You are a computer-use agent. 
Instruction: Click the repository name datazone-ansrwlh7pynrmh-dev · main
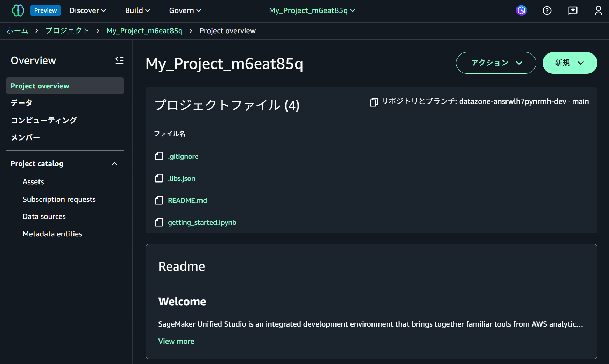pyautogui.click(x=524, y=101)
